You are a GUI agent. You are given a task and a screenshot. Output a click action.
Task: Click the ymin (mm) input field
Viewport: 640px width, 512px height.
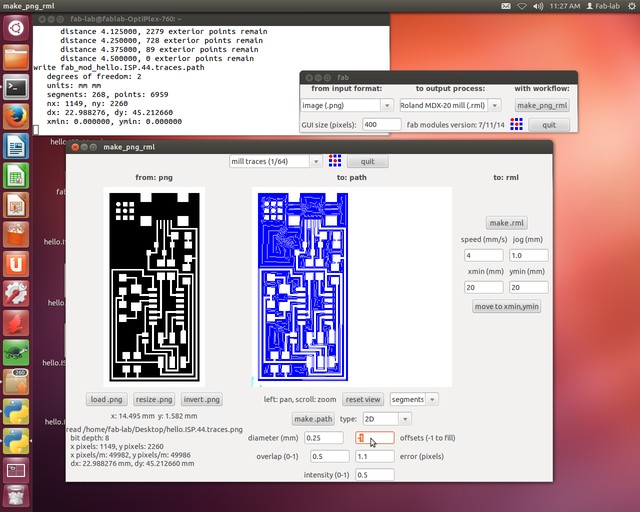(x=529, y=287)
